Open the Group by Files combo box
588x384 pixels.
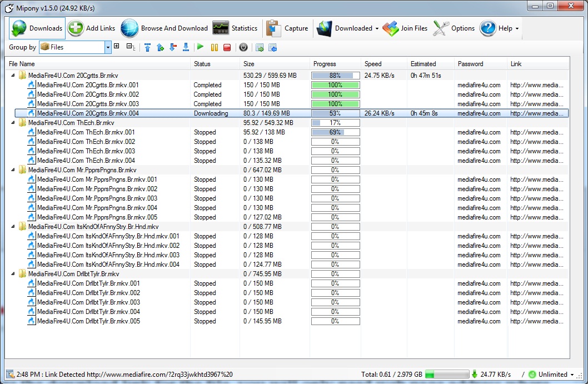tap(75, 47)
